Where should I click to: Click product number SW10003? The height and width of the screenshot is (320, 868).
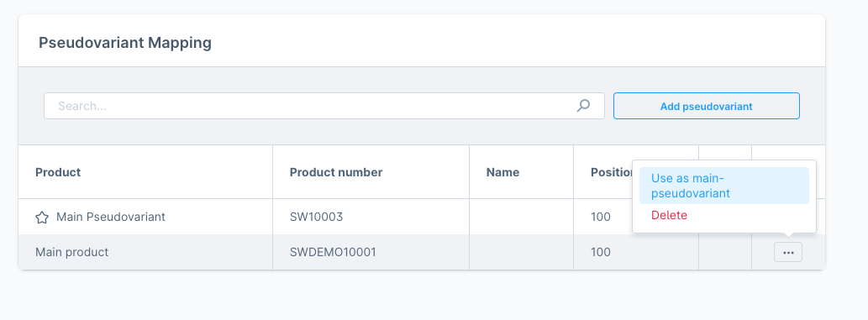[x=317, y=217]
